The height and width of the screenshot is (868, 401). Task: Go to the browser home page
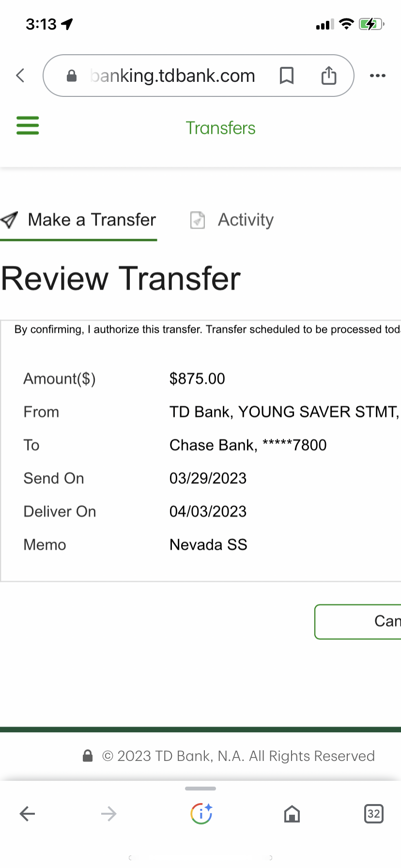(292, 814)
